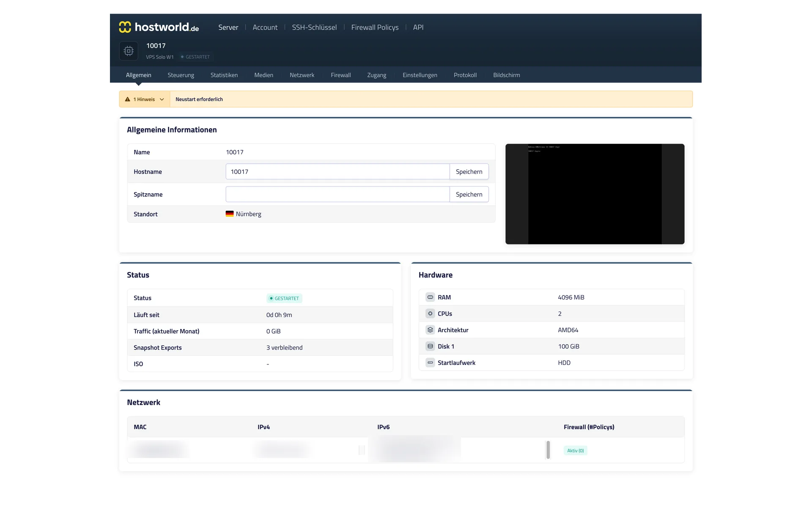
Task: Click the hostworld.de logo
Action: click(159, 27)
